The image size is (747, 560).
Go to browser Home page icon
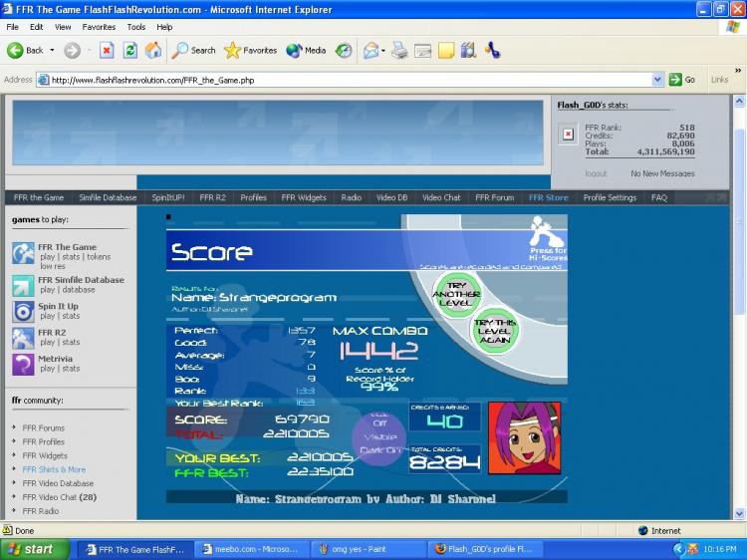click(x=153, y=50)
